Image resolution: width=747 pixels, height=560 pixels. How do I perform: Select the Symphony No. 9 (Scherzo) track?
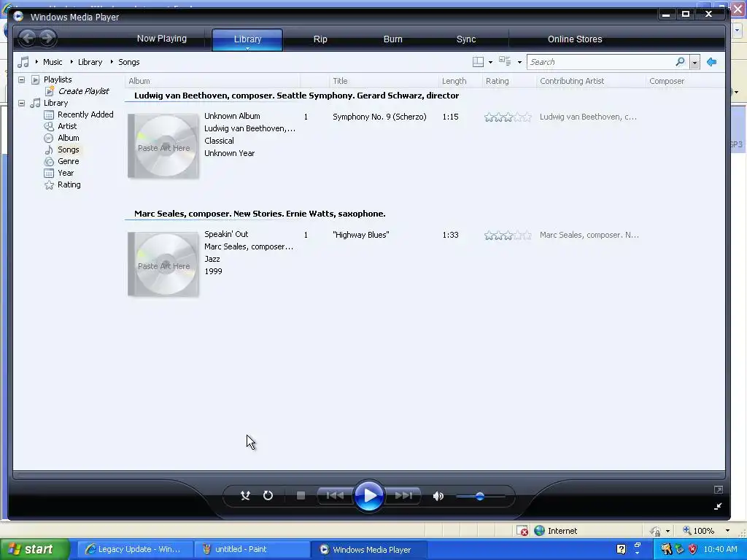coord(379,117)
